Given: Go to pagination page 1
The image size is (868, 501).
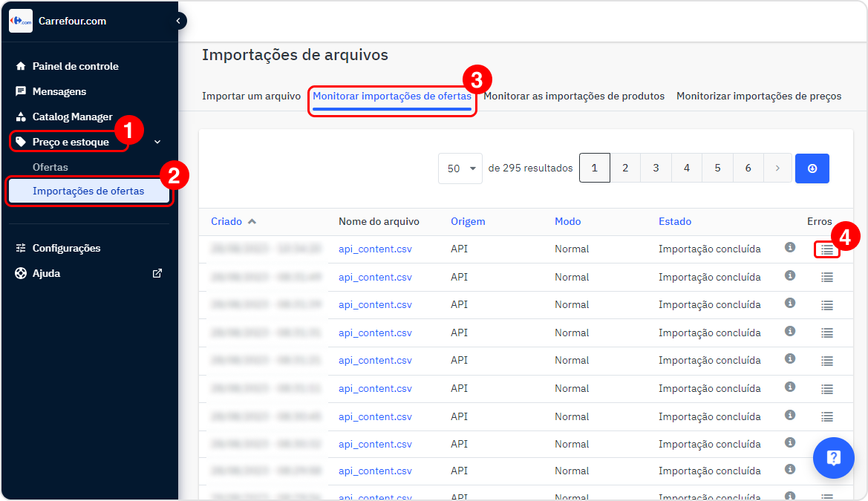Looking at the screenshot, I should 595,168.
